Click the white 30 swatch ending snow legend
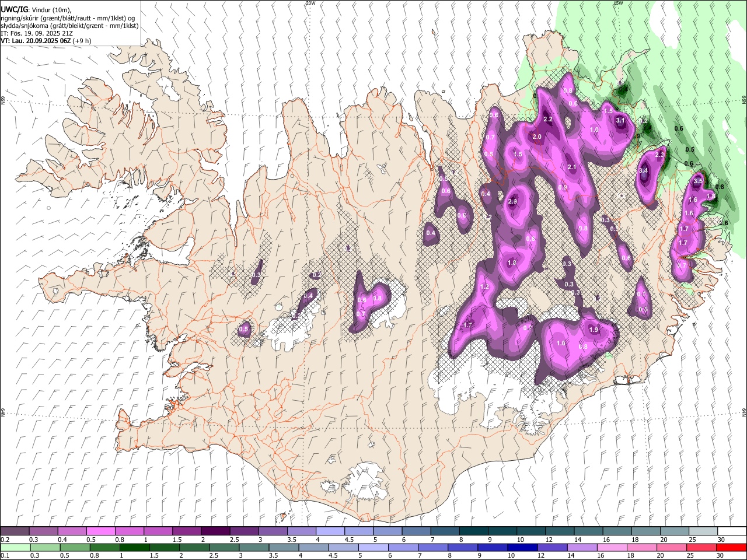 tap(732, 531)
